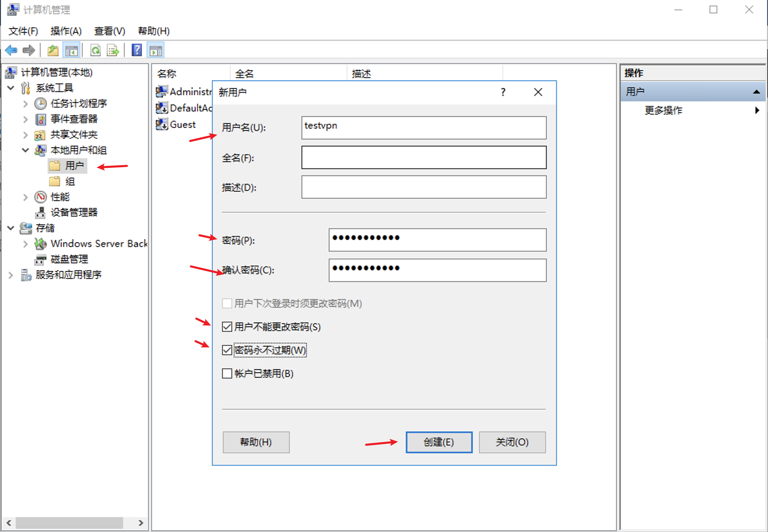768x532 pixels.
Task: Click the up one level folder icon
Action: 53,51
